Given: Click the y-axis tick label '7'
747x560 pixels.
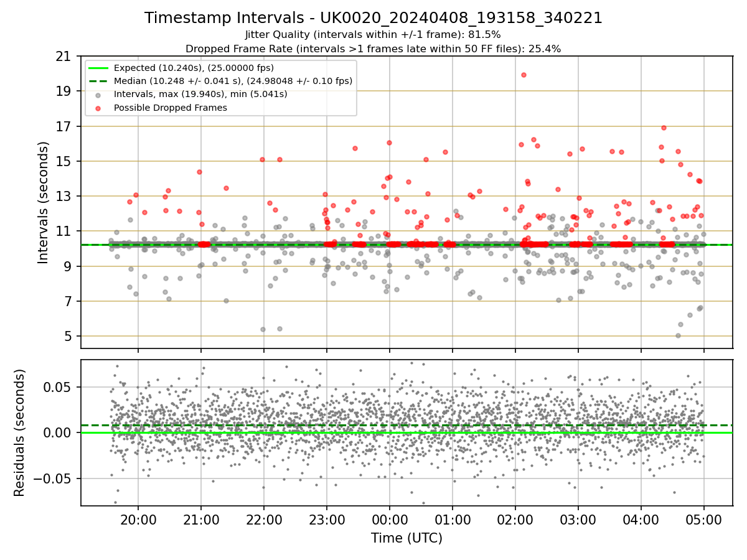Looking at the screenshot, I should [x=67, y=301].
